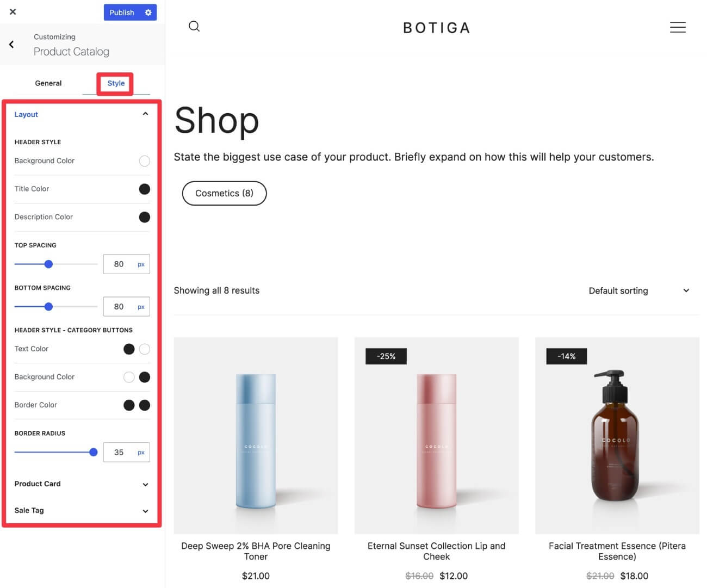Open the hamburger menu icon
The image size is (707, 588).
(678, 27)
